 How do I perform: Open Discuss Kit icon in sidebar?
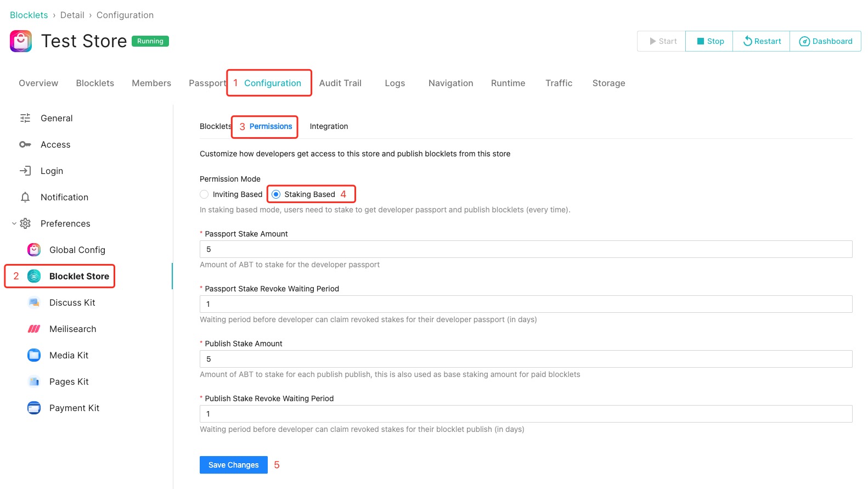34,302
